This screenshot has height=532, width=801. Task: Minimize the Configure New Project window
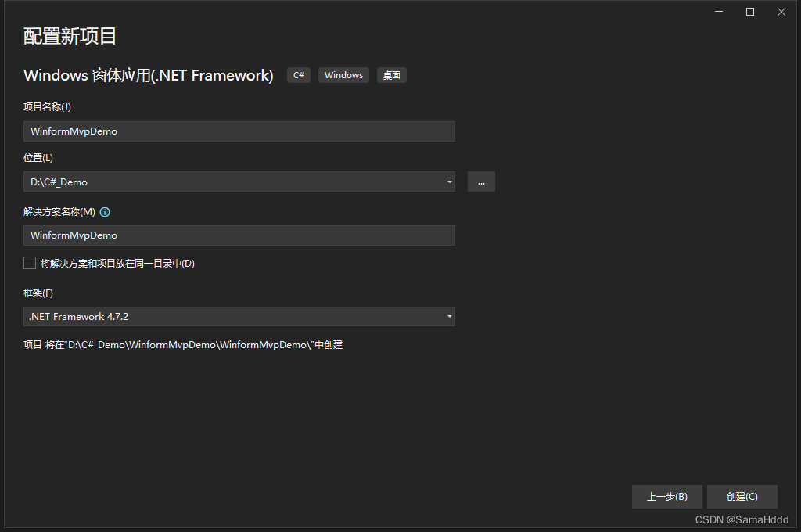[718, 12]
